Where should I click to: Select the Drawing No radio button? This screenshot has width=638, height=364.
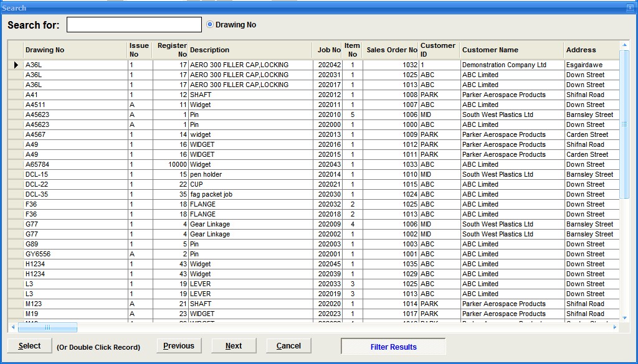(210, 25)
